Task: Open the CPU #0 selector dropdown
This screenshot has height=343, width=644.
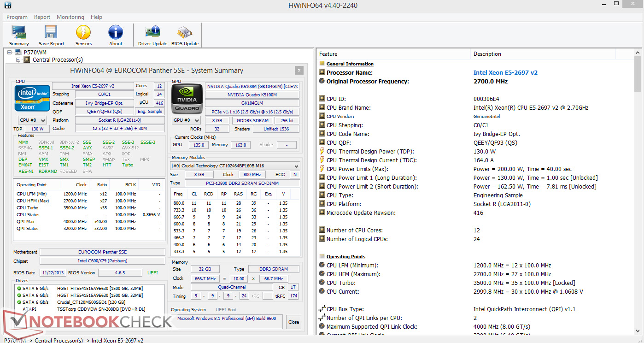Action: [x=32, y=120]
